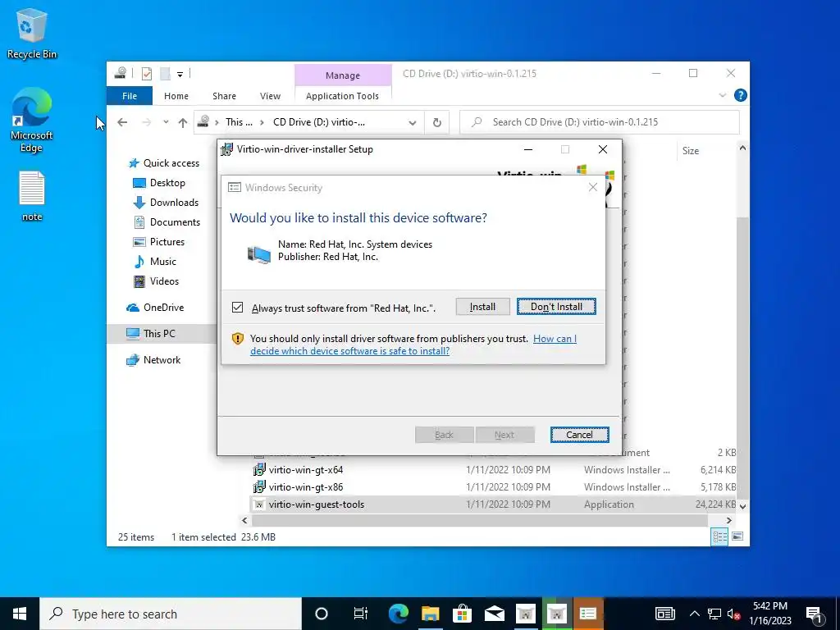
Task: Click the horizontal scrollbar right arrow
Action: [728, 520]
